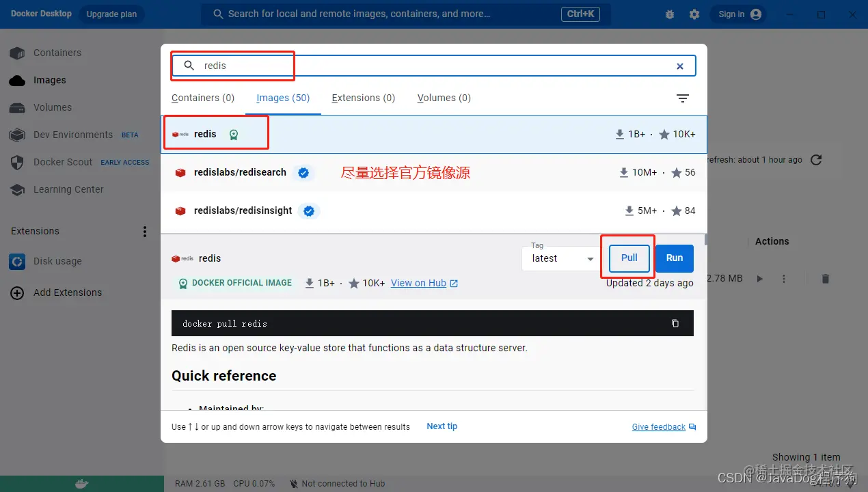Delete the listed image with trash icon

coord(825,279)
